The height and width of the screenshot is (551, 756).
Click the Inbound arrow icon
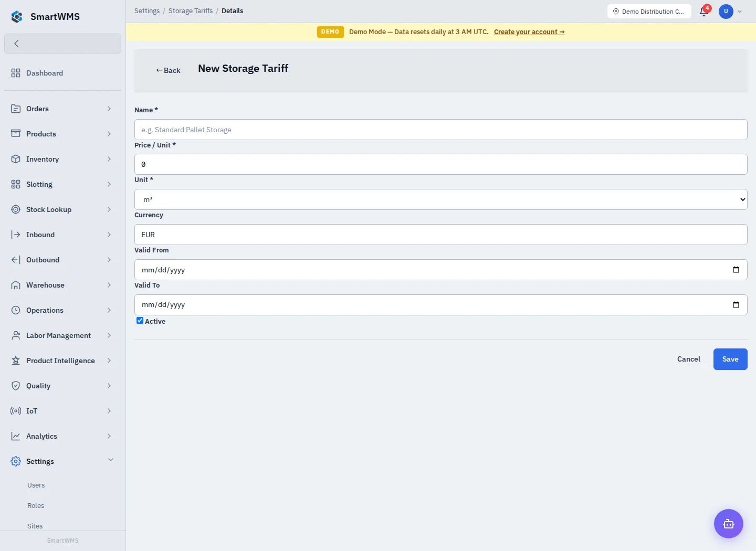(x=16, y=235)
